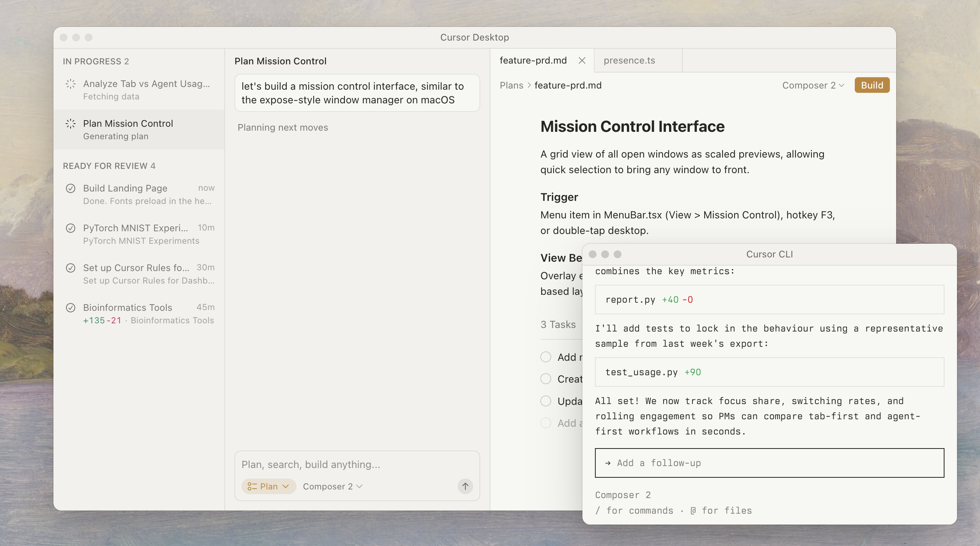The image size is (980, 546).
Task: Click checkmark icon for Set up Cursor Rules
Action: point(71,268)
